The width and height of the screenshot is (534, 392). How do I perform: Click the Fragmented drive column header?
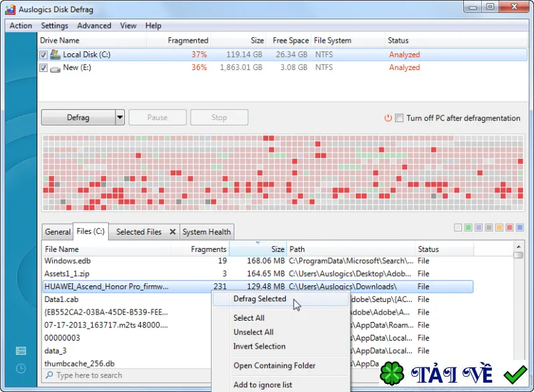point(179,41)
